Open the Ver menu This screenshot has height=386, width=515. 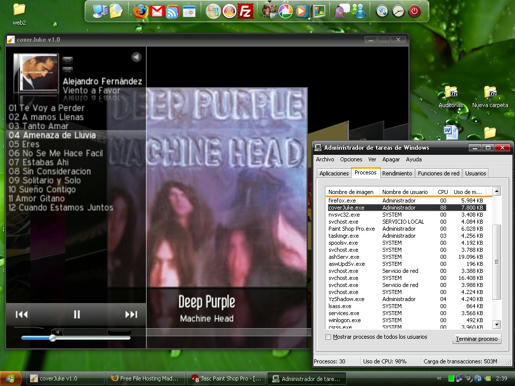point(372,159)
